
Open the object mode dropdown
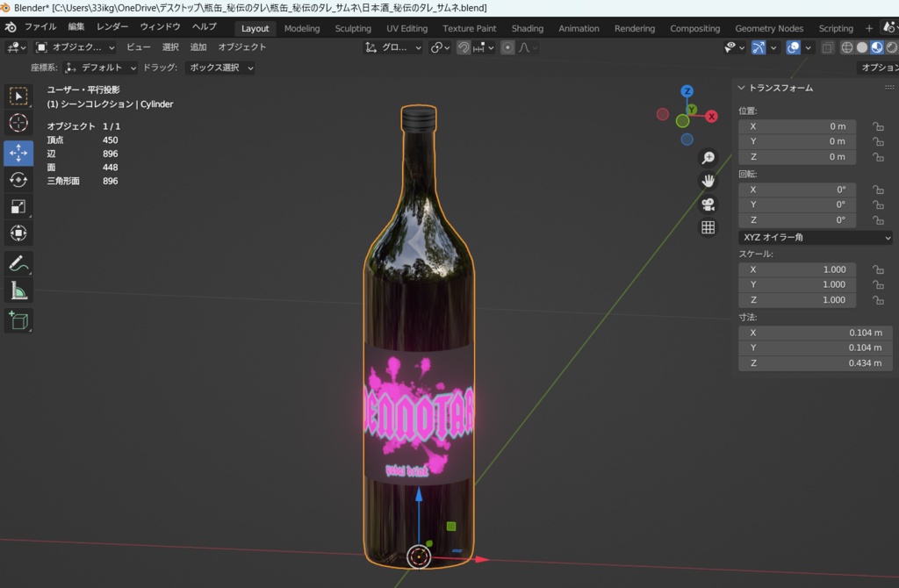(x=76, y=47)
